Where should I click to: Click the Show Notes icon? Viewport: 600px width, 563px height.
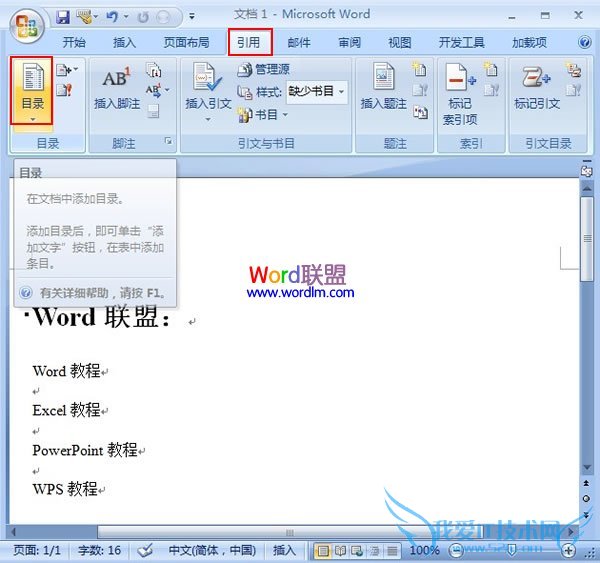tap(153, 111)
